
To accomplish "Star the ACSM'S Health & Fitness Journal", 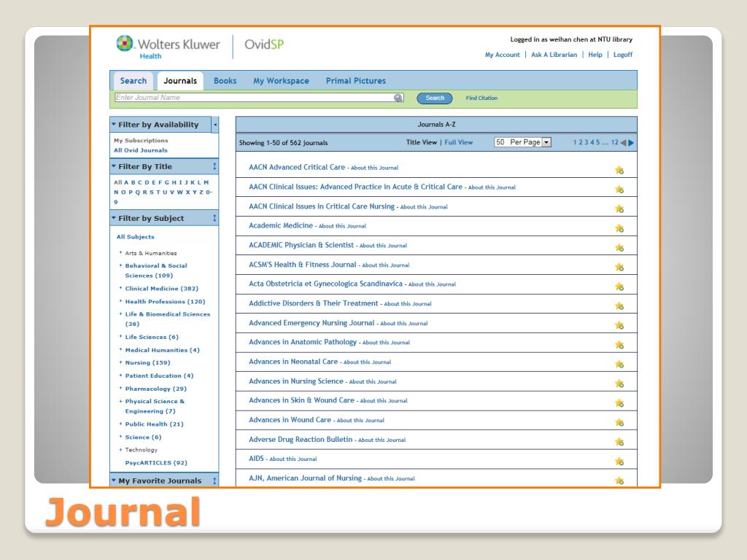I will (619, 267).
